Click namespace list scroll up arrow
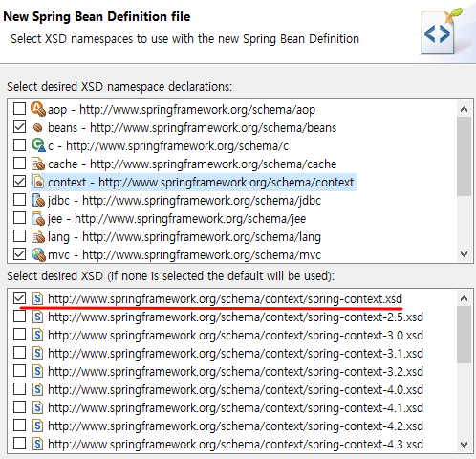This screenshot has width=476, height=459. click(x=464, y=109)
